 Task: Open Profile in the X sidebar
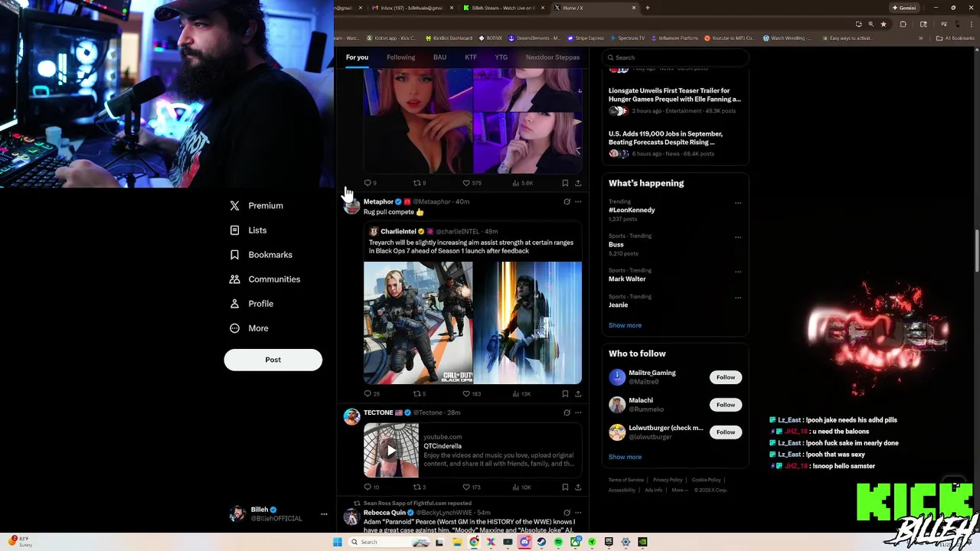click(252, 304)
